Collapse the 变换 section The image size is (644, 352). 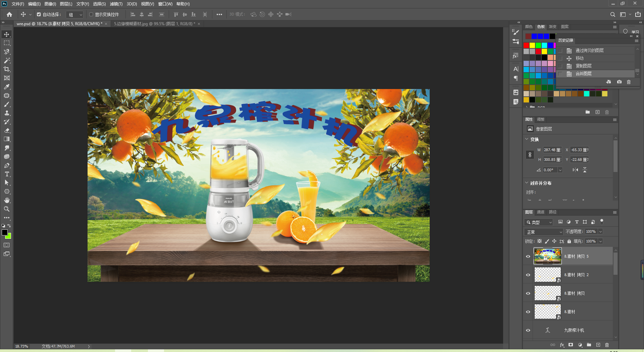click(527, 139)
